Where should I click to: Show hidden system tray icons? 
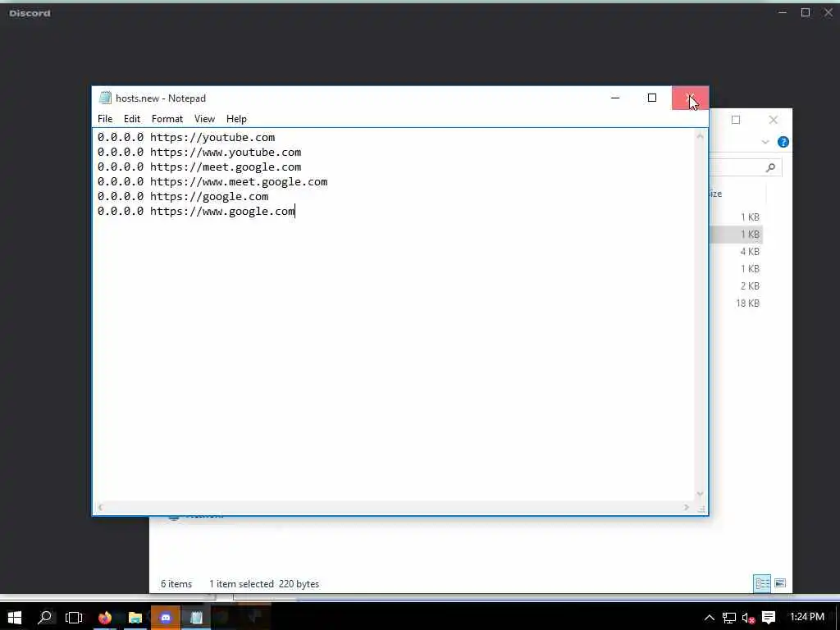pos(710,618)
